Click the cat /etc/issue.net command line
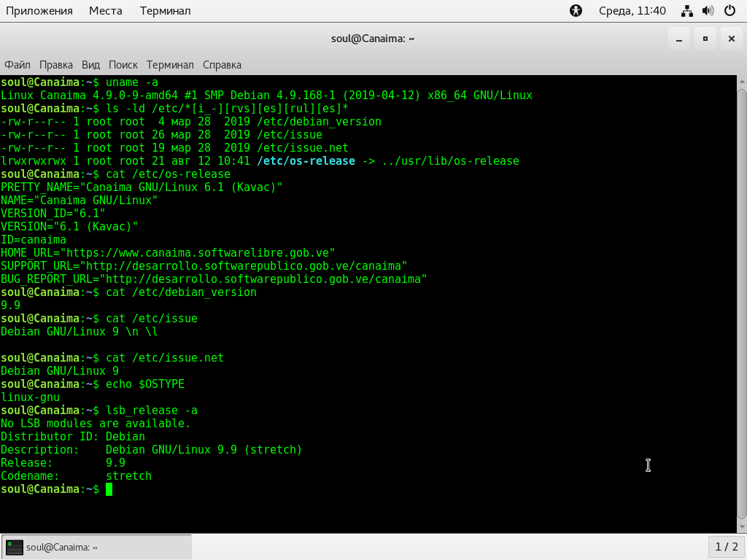This screenshot has height=560, width=747. (x=112, y=357)
